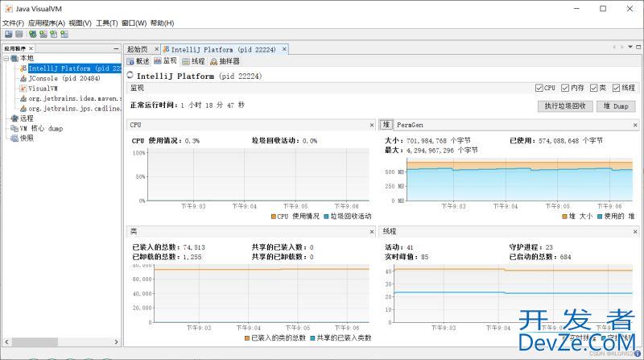Switch to the 抽样器 tab
644x360 pixels.
225,61
